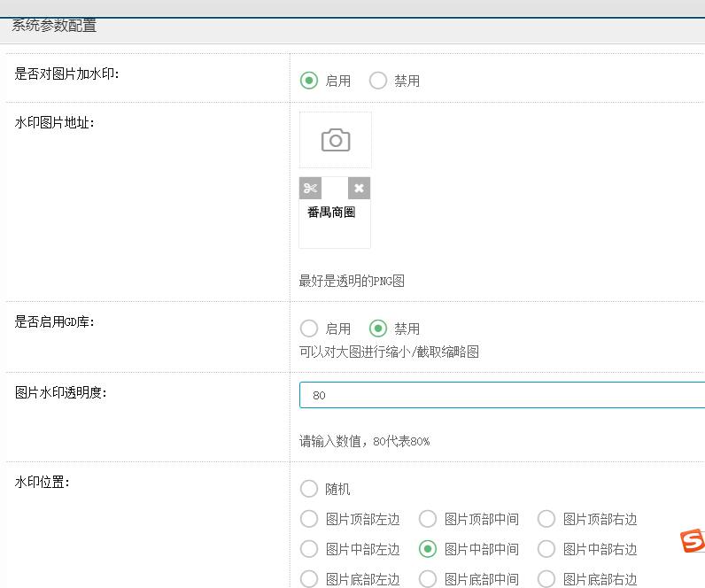Set watermark position to 图片顶部中间
Viewport: 705px width, 588px height.
tap(428, 519)
